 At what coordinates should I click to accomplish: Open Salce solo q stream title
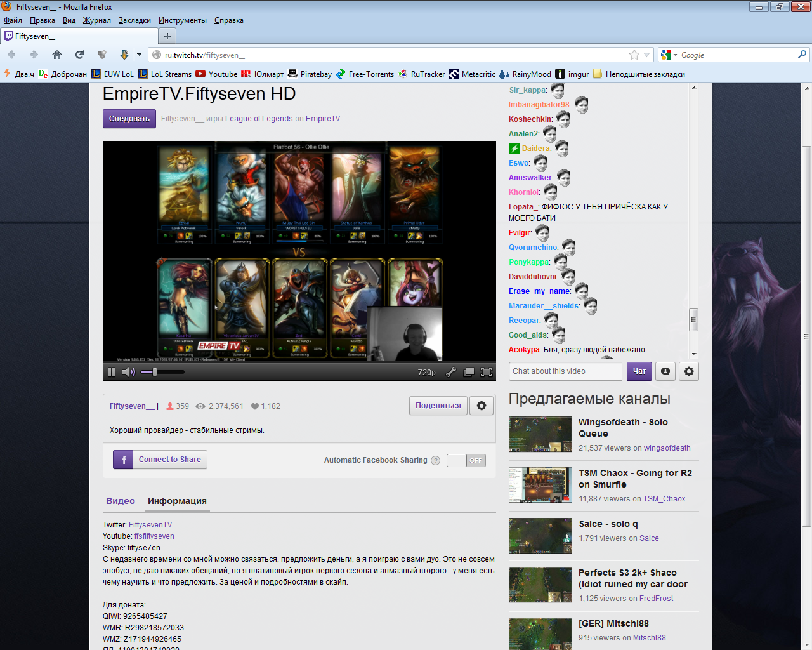[x=608, y=524]
